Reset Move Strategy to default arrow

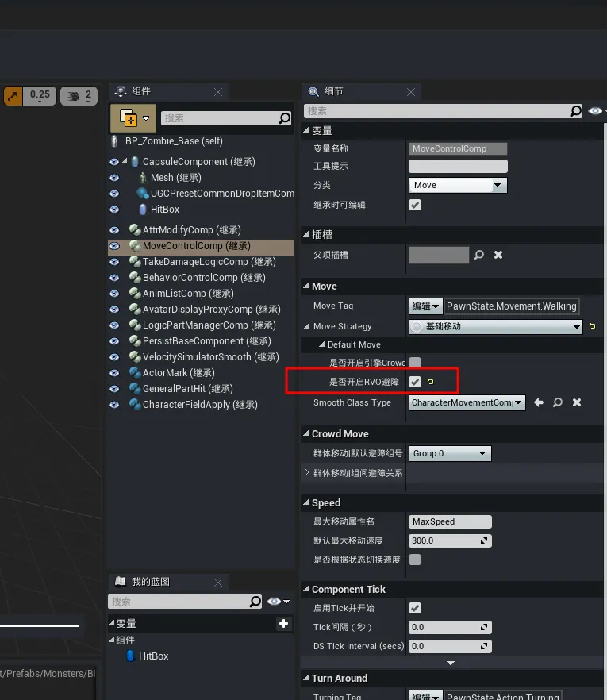pyautogui.click(x=592, y=326)
